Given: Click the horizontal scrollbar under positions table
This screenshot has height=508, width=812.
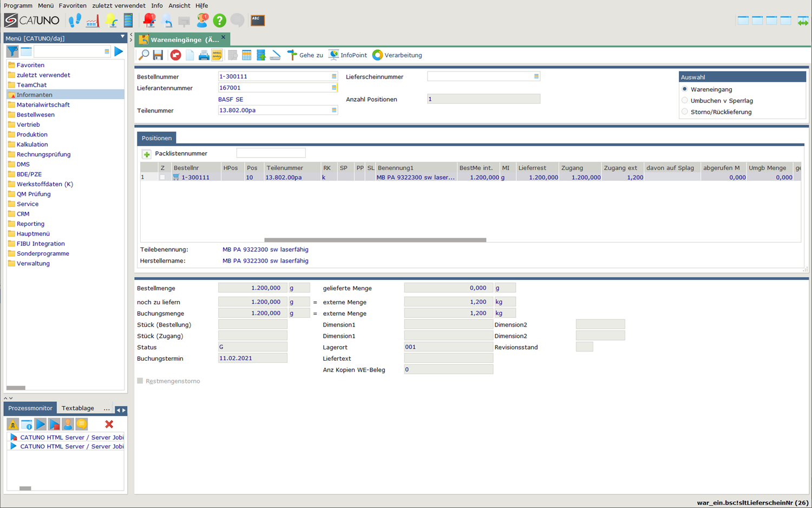Looking at the screenshot, I should pyautogui.click(x=375, y=240).
